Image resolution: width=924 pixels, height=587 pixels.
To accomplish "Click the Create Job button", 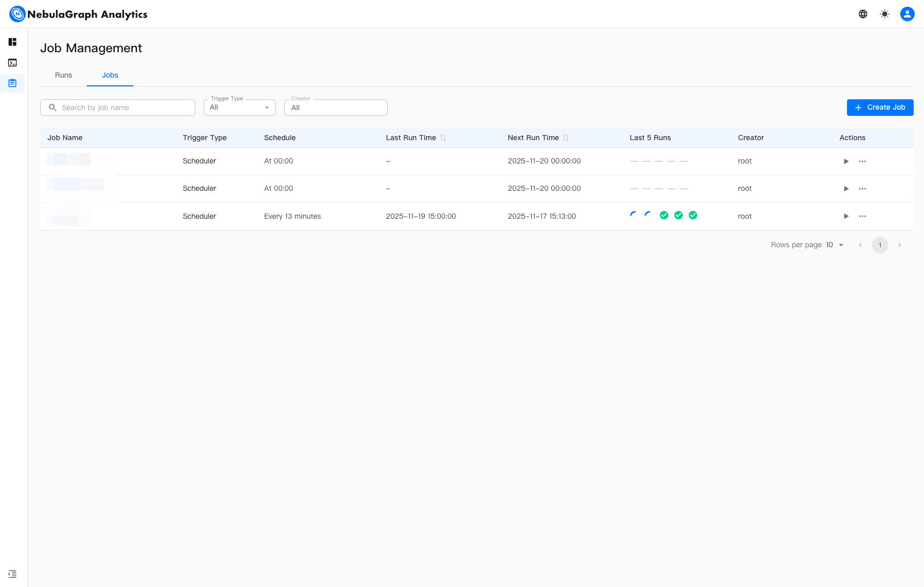I will pos(880,108).
